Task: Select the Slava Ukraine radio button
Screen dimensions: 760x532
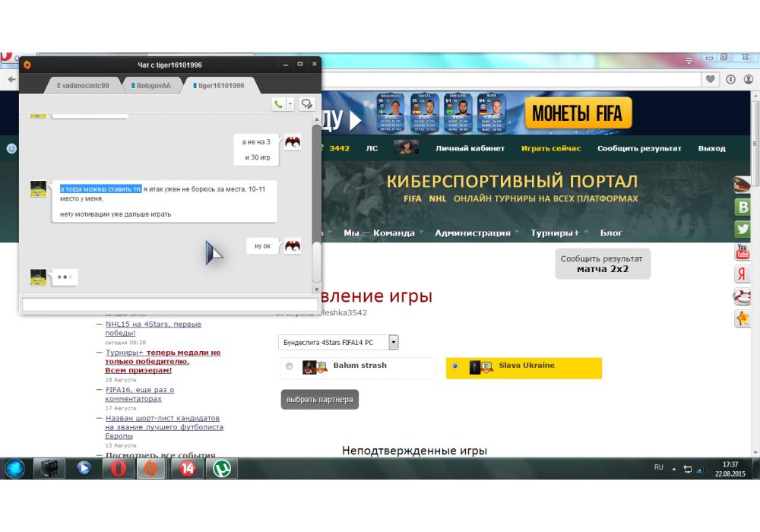Action: [x=454, y=366]
